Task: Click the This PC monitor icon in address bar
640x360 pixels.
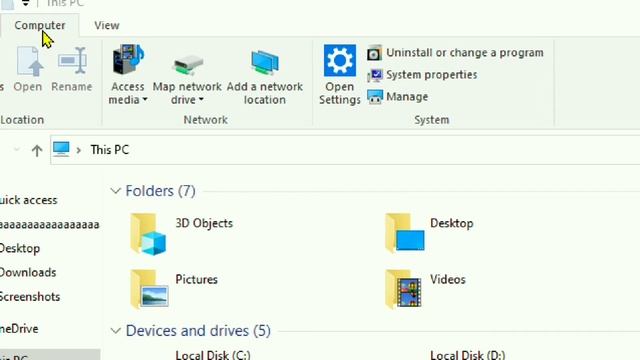Action: (61, 149)
